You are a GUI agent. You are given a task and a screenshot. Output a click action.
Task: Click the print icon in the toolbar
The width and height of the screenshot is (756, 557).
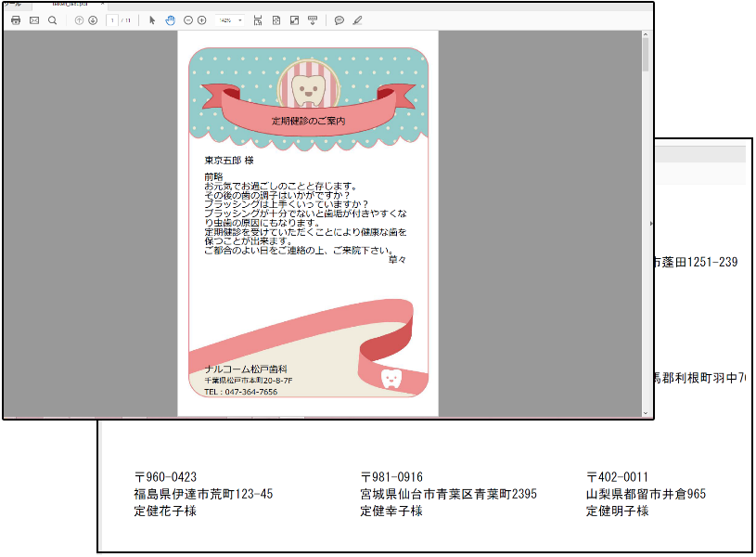point(16,20)
